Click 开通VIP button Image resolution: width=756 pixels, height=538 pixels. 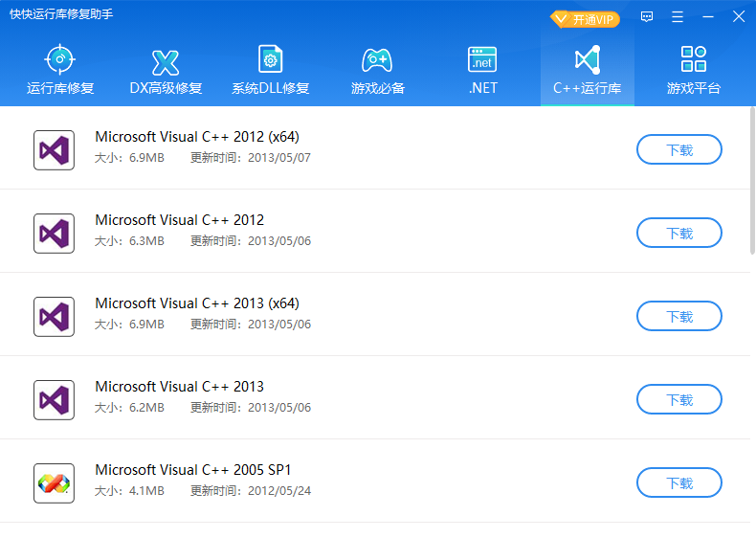pos(585,19)
